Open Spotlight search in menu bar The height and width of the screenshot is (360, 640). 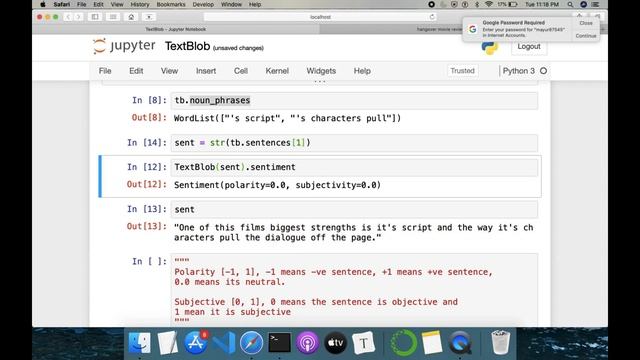click(x=570, y=4)
